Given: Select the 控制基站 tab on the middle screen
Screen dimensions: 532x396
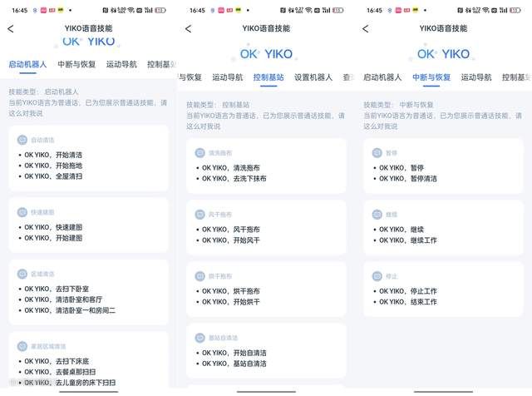Looking at the screenshot, I should click(x=268, y=77).
